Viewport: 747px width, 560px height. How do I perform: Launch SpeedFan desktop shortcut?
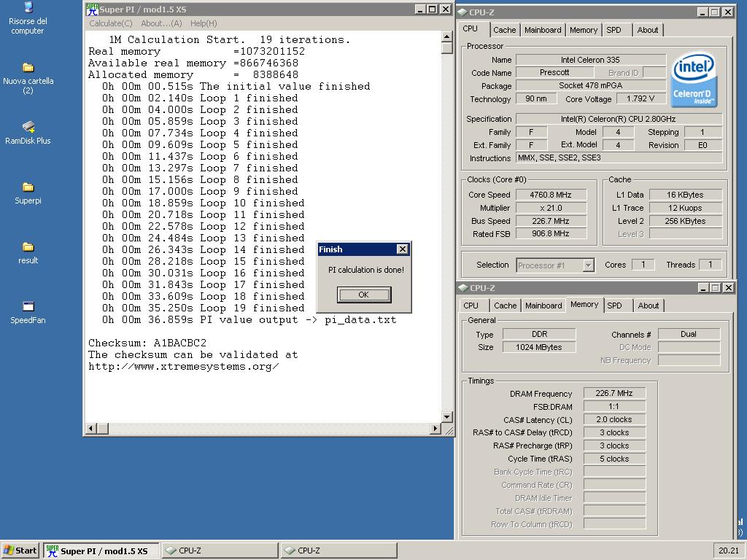(x=28, y=312)
